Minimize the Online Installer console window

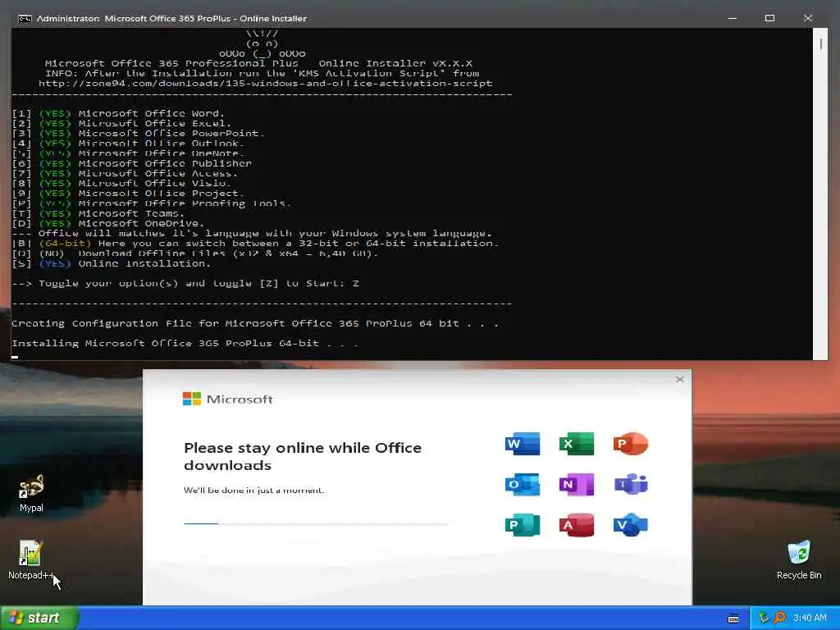pyautogui.click(x=733, y=18)
